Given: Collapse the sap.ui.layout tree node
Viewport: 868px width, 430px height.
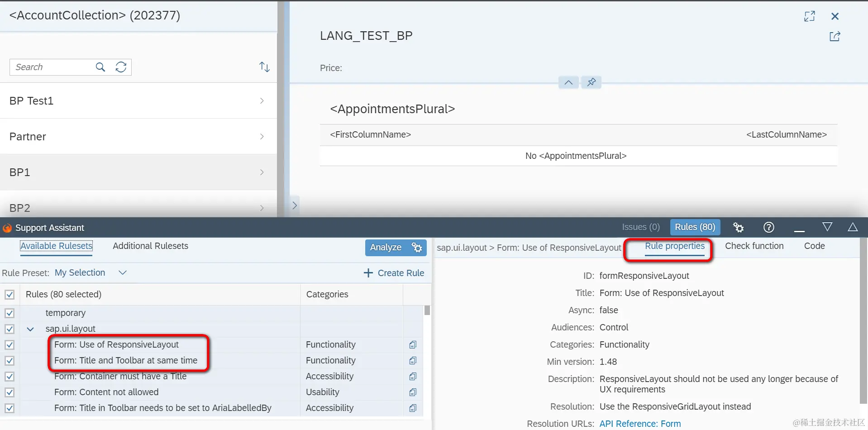Looking at the screenshot, I should coord(30,329).
